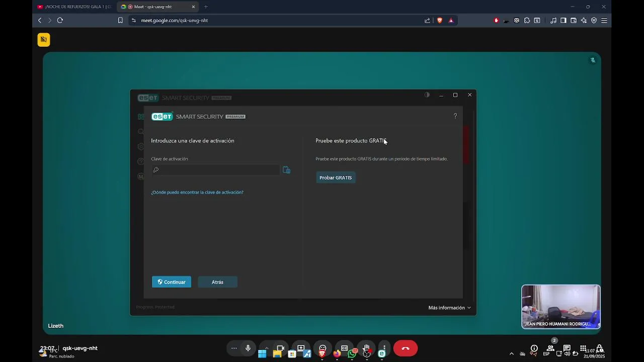This screenshot has width=644, height=362.
Task: Send a reaction with emoji button
Action: (323, 348)
